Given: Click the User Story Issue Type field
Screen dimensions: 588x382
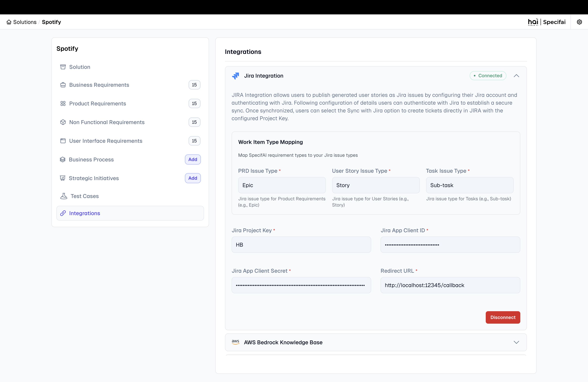Looking at the screenshot, I should click(x=376, y=185).
